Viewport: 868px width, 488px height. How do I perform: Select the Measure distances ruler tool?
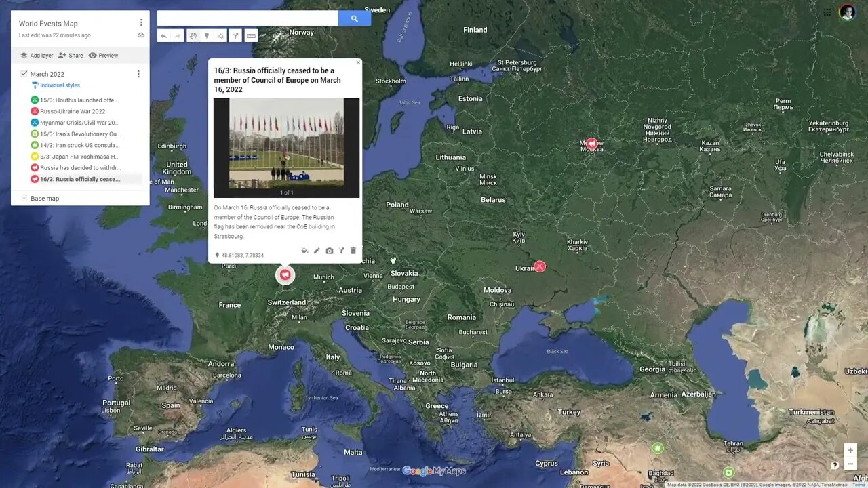coord(252,36)
